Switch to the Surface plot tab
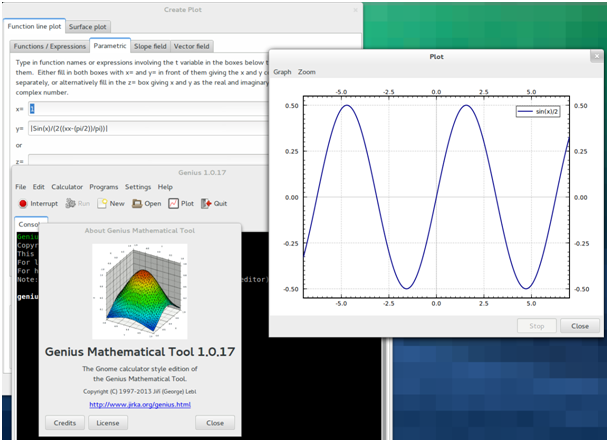Viewport: 609px width, 442px height. coord(88,27)
